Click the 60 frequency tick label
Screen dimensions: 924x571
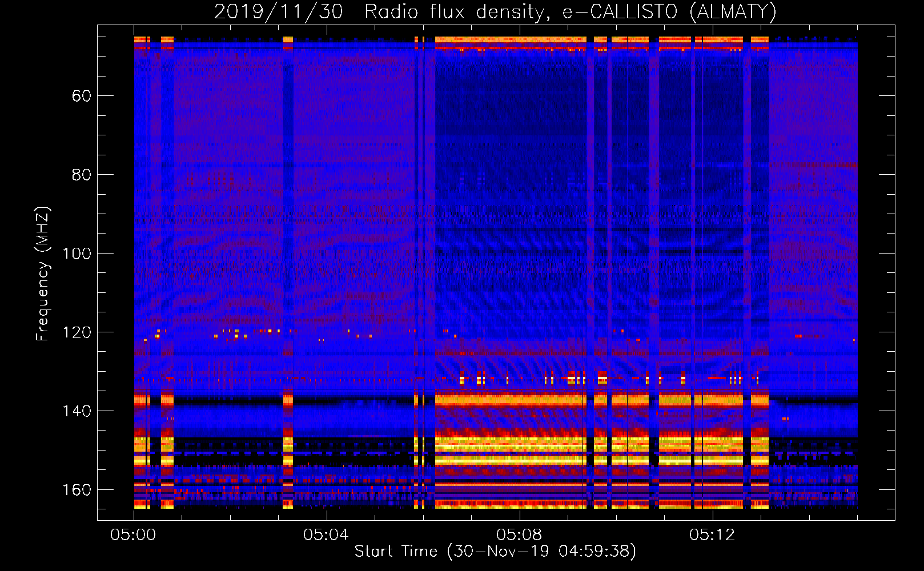coord(82,96)
